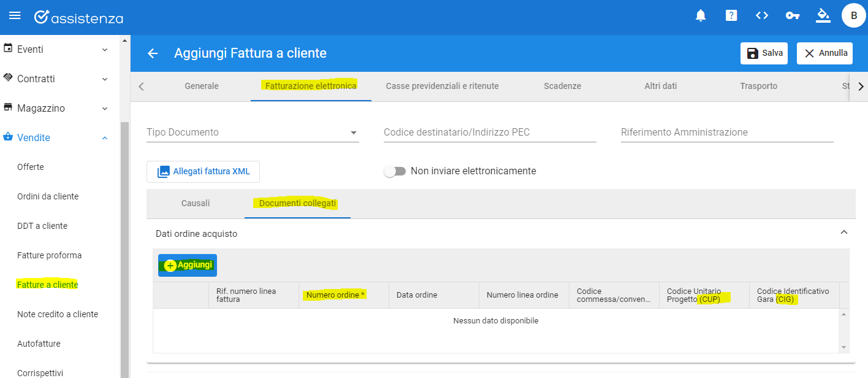The width and height of the screenshot is (868, 378).
Task: Open the hamburger main menu
Action: (x=15, y=15)
